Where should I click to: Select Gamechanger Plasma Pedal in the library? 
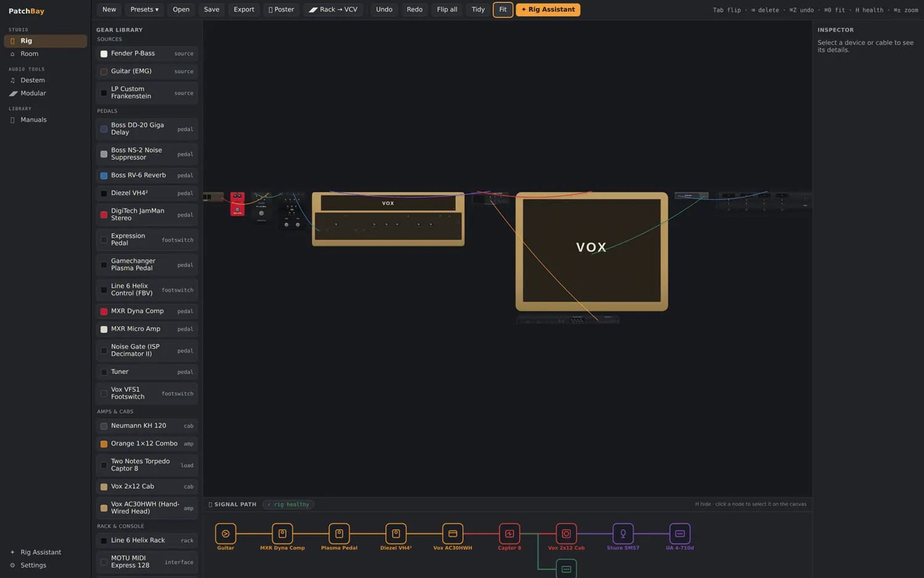pos(147,265)
